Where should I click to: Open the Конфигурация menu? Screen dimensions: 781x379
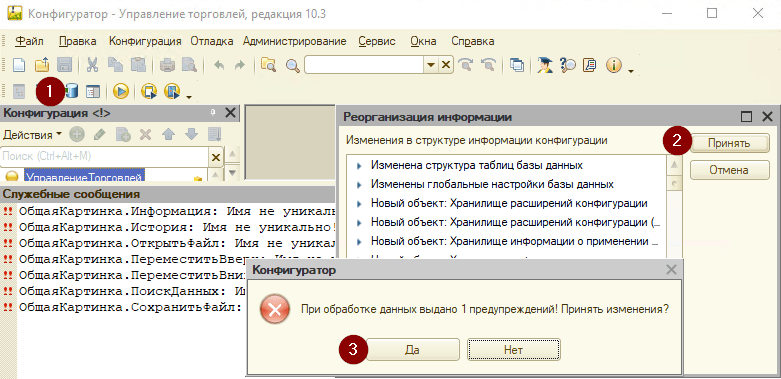pos(145,41)
